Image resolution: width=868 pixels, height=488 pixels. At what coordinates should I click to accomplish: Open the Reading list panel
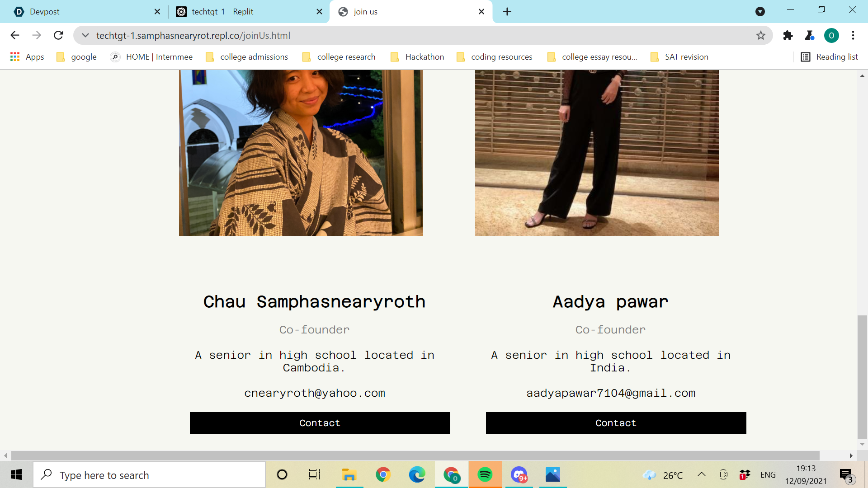(829, 57)
